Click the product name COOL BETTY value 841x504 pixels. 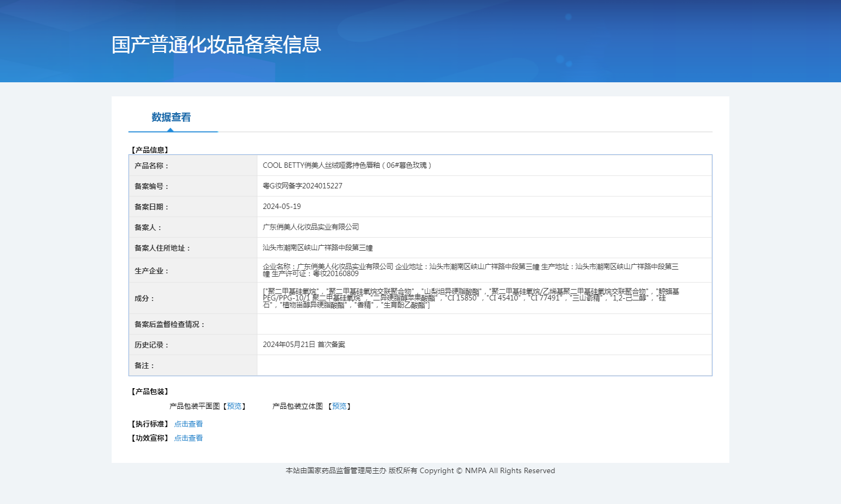coord(347,165)
